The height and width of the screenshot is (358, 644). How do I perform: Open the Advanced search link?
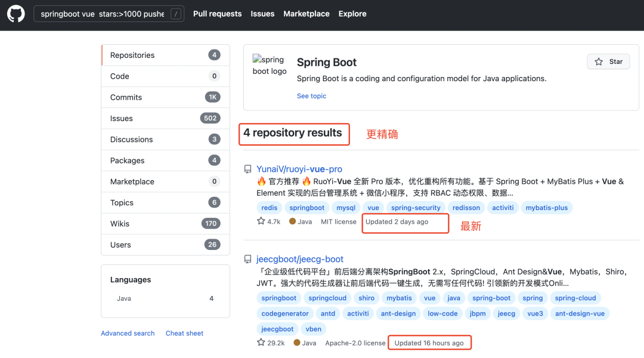(x=128, y=334)
